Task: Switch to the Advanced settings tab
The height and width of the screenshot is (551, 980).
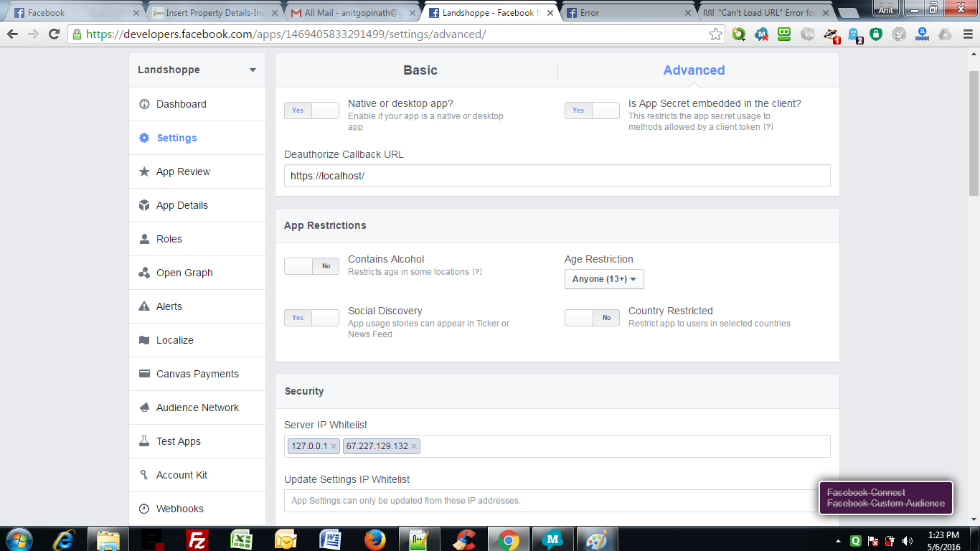Action: [x=694, y=70]
